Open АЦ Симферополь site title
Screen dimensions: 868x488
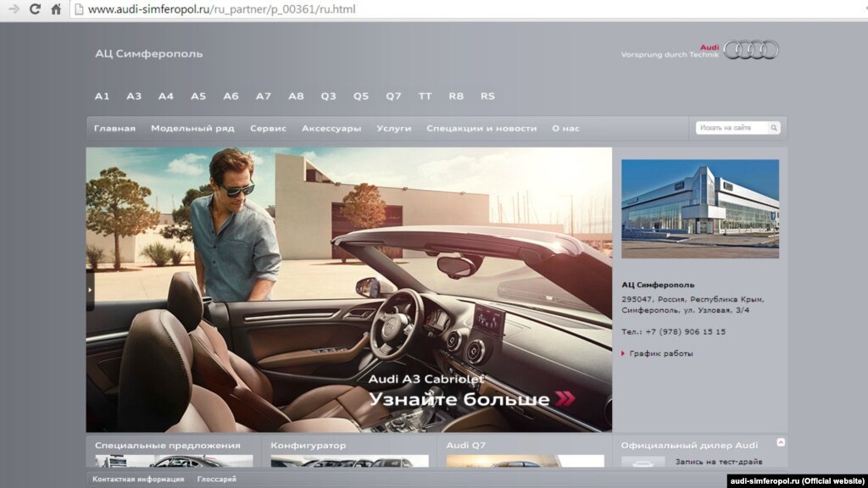coord(149,53)
